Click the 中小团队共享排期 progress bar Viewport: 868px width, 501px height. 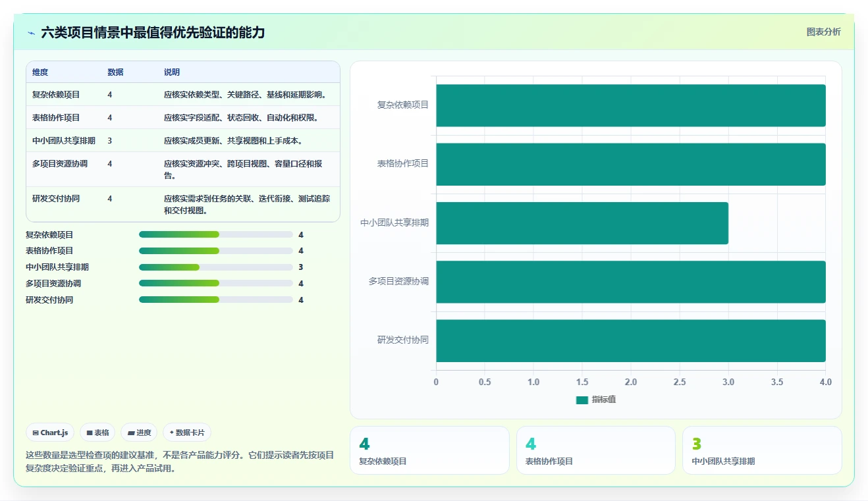point(216,267)
